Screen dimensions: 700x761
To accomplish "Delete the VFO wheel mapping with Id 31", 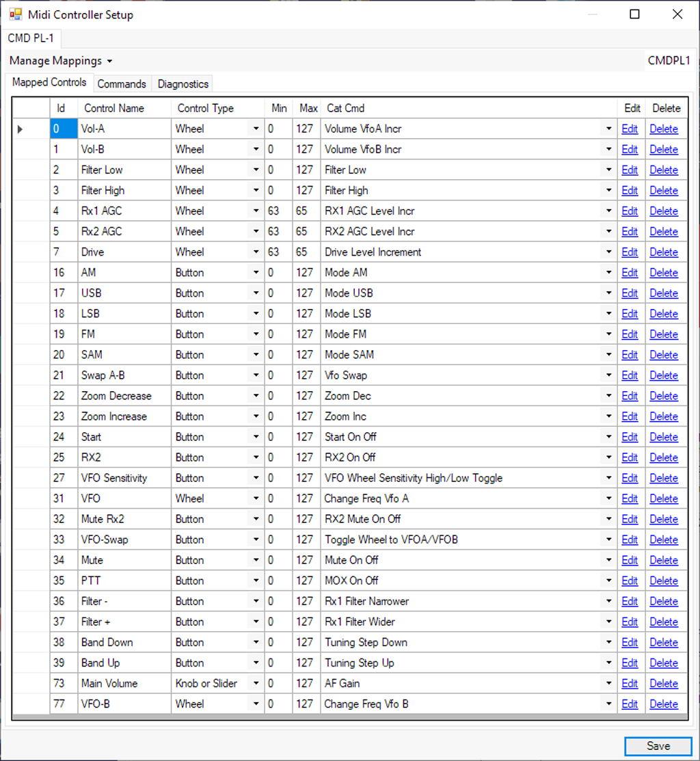I will pos(664,498).
